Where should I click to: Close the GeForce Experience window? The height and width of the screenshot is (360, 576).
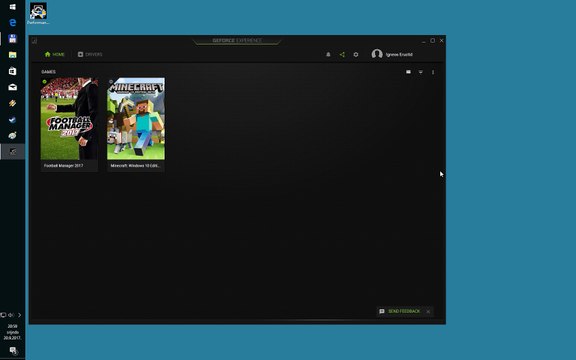442,41
